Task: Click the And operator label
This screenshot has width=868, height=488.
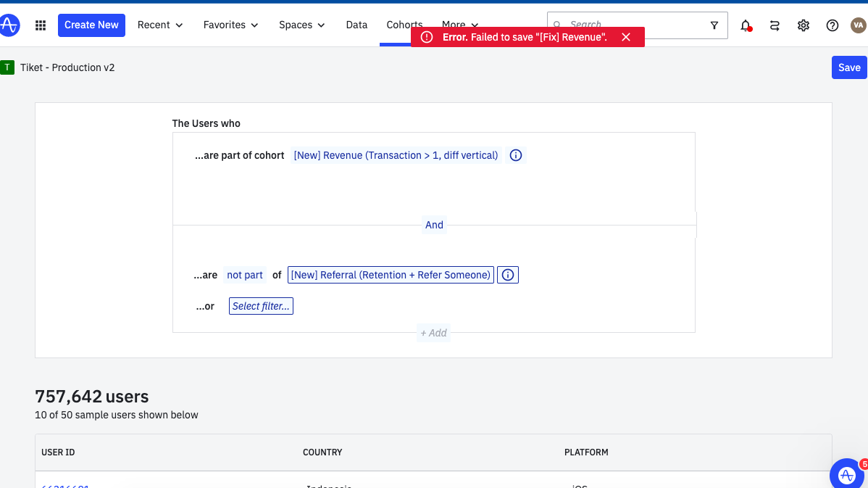Action: point(434,225)
